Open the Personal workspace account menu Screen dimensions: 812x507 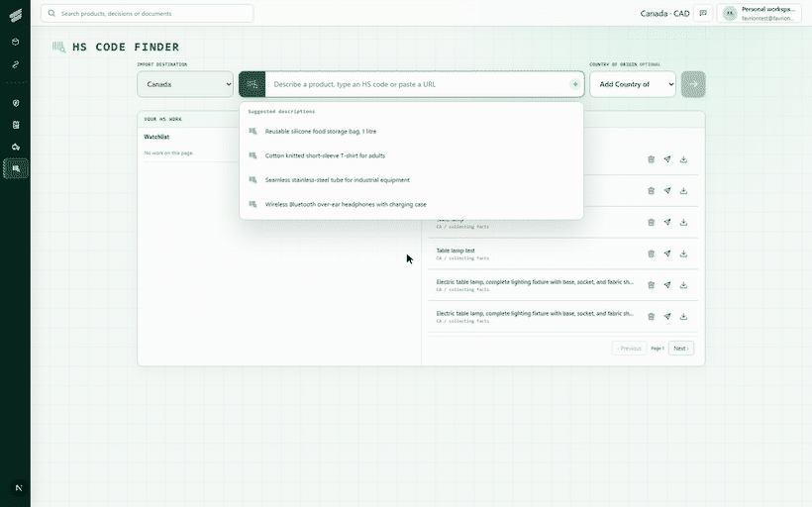(760, 14)
